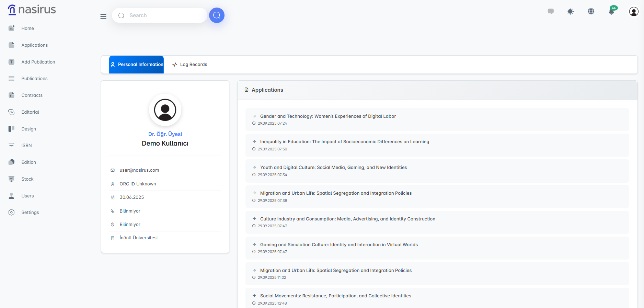The image size is (644, 308).
Task: Toggle light/dark theme sun icon
Action: (x=570, y=12)
